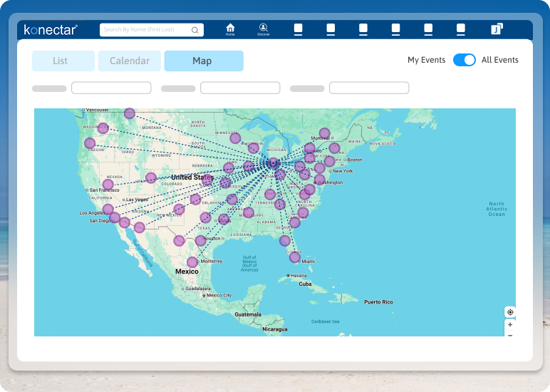This screenshot has width=550, height=392.
Task: Open the rightmost filter box above the map
Action: (368, 88)
